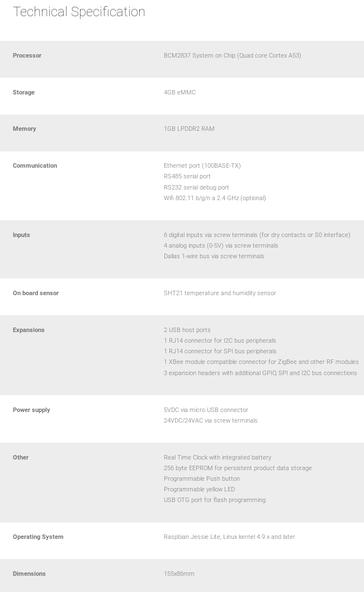Click the Wifi 802.11 b/g/n line

(215, 198)
